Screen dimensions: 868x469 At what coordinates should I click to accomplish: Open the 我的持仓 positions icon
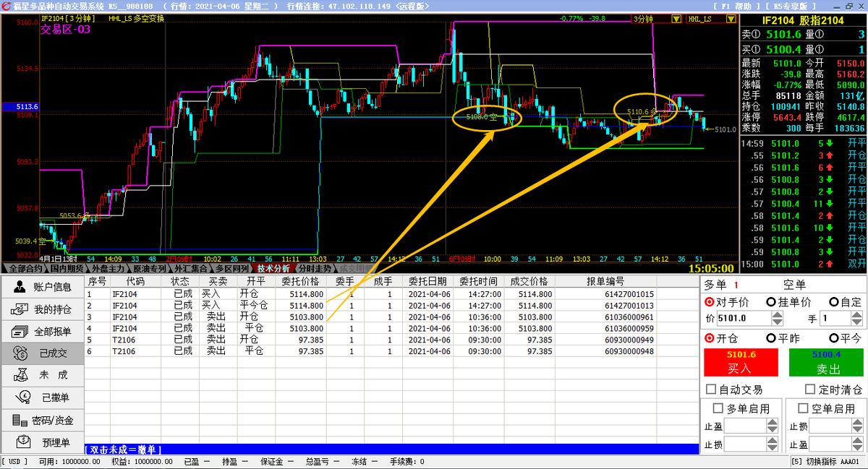point(20,309)
